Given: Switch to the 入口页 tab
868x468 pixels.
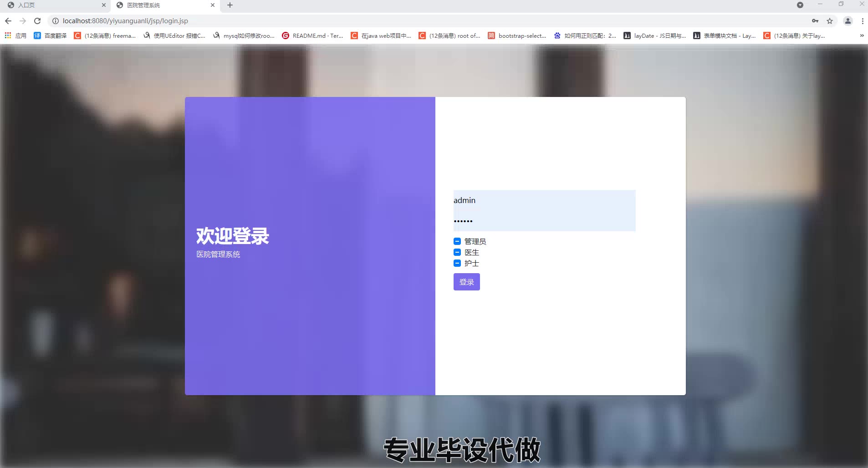Looking at the screenshot, I should (x=55, y=5).
